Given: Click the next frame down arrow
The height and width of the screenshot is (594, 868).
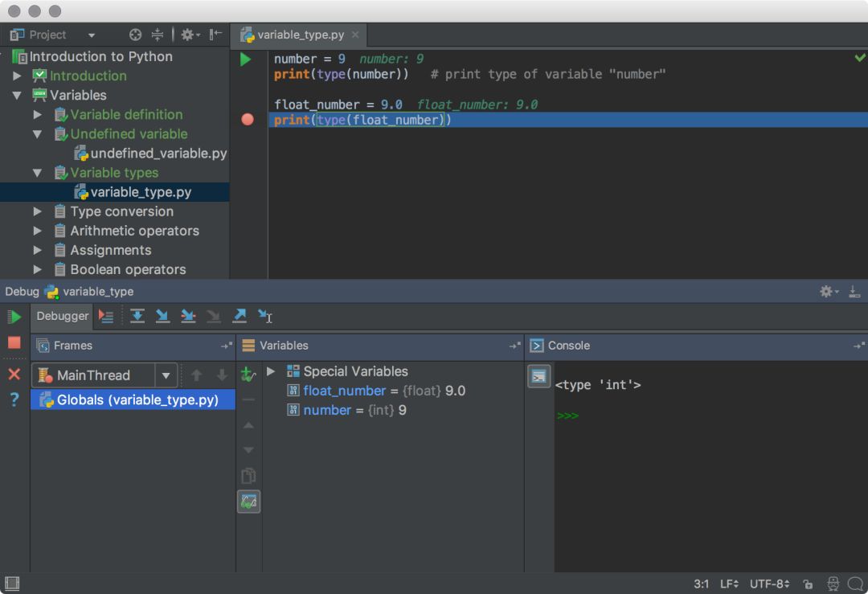Looking at the screenshot, I should (x=222, y=375).
